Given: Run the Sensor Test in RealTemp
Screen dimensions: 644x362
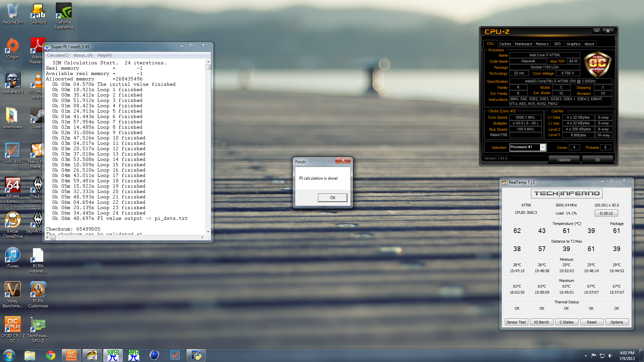Looking at the screenshot, I should click(516, 322).
